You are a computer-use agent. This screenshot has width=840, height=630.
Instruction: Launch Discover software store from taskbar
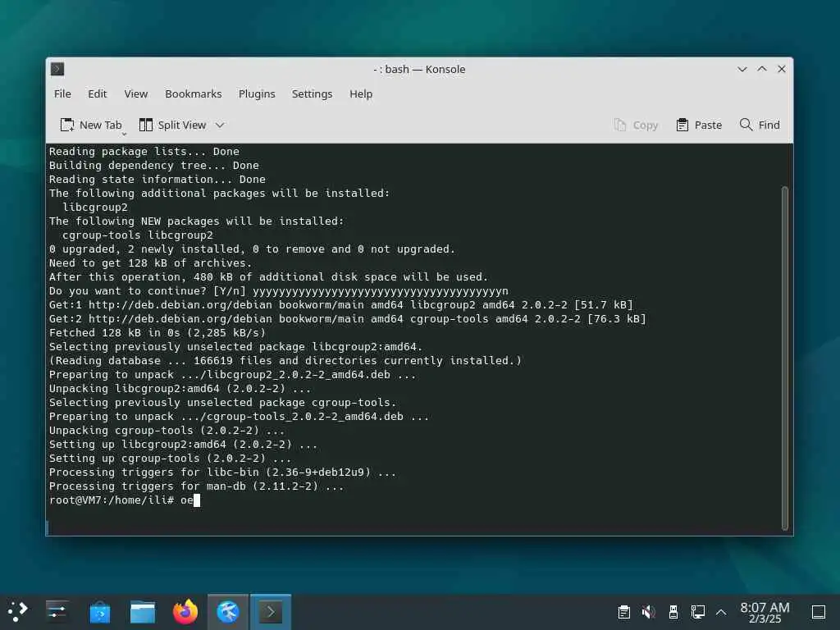[x=99, y=611]
